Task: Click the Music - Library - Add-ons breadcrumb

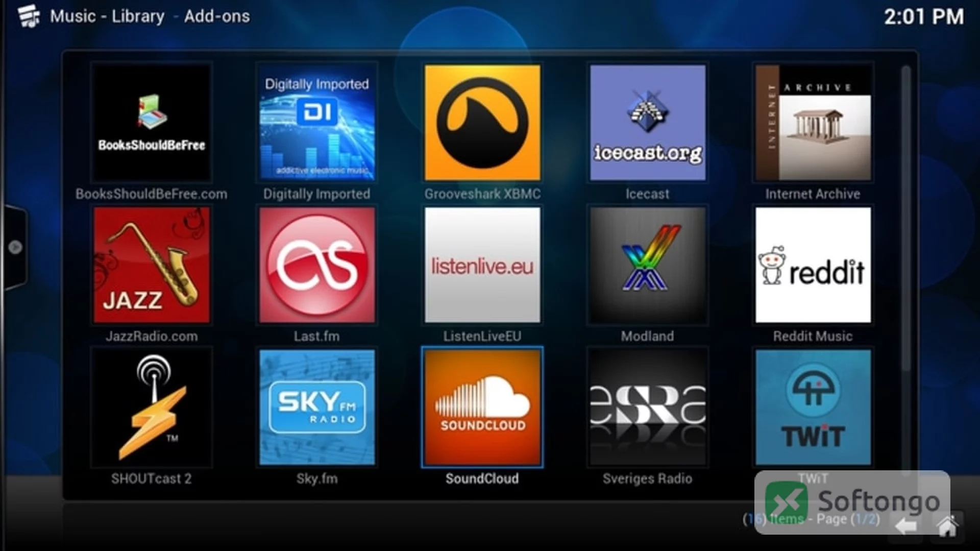Action: pyautogui.click(x=150, y=16)
